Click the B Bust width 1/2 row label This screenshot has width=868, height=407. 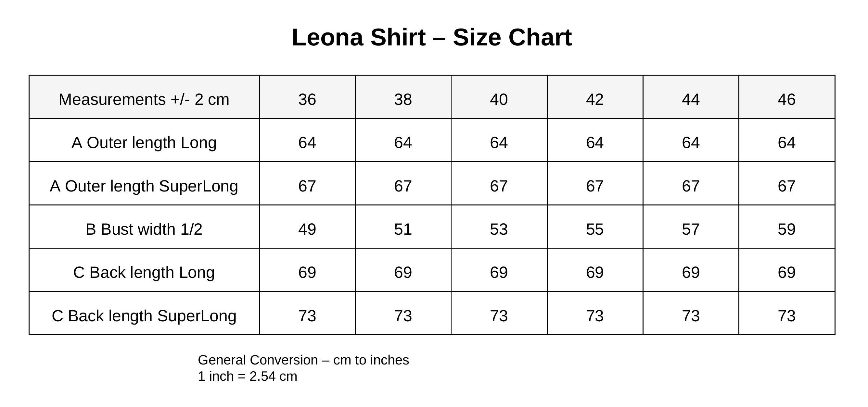click(144, 229)
